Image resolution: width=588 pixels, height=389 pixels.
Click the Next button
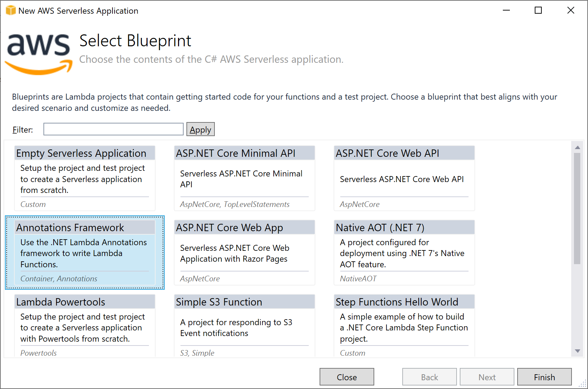pyautogui.click(x=487, y=377)
